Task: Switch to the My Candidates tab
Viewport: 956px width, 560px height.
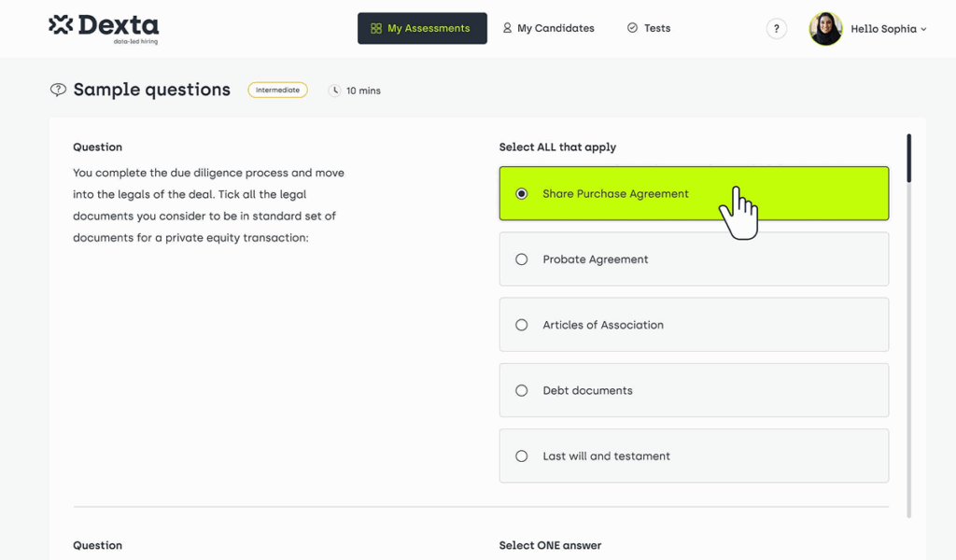Action: (548, 28)
